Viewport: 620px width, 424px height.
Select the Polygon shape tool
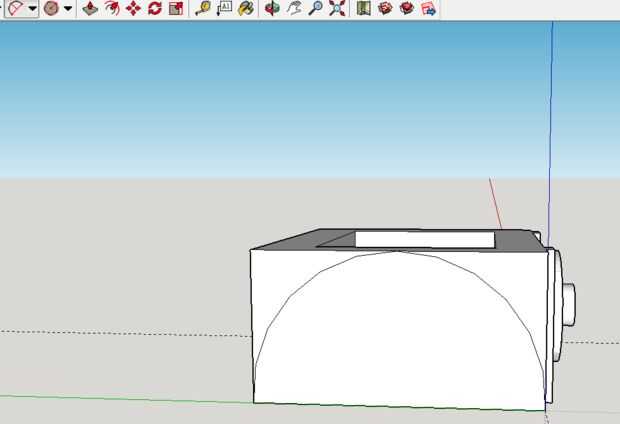[x=51, y=8]
